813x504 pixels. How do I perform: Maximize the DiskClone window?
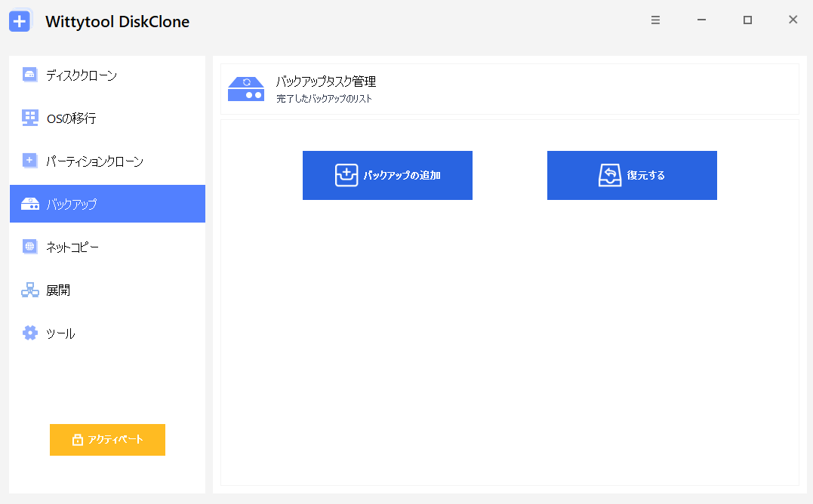pyautogui.click(x=747, y=20)
